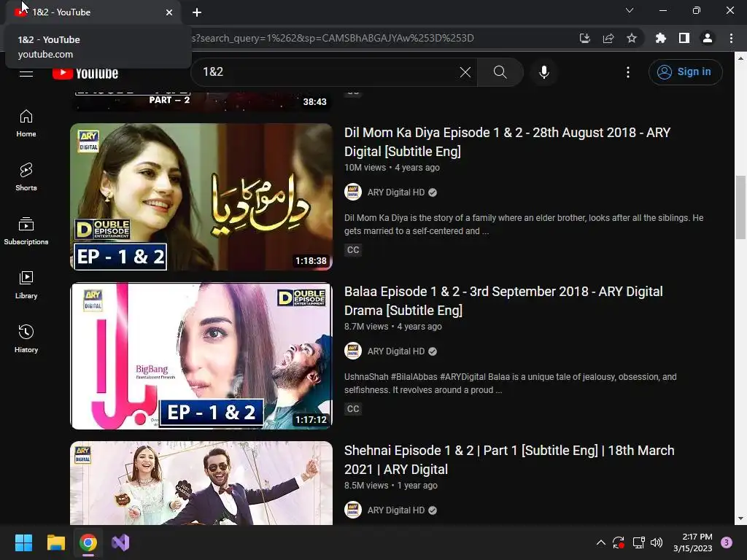
Task: Show hidden system tray icons
Action: pyautogui.click(x=601, y=542)
